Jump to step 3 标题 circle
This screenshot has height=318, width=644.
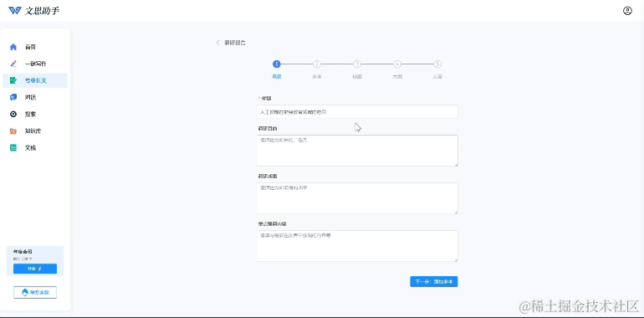click(357, 64)
